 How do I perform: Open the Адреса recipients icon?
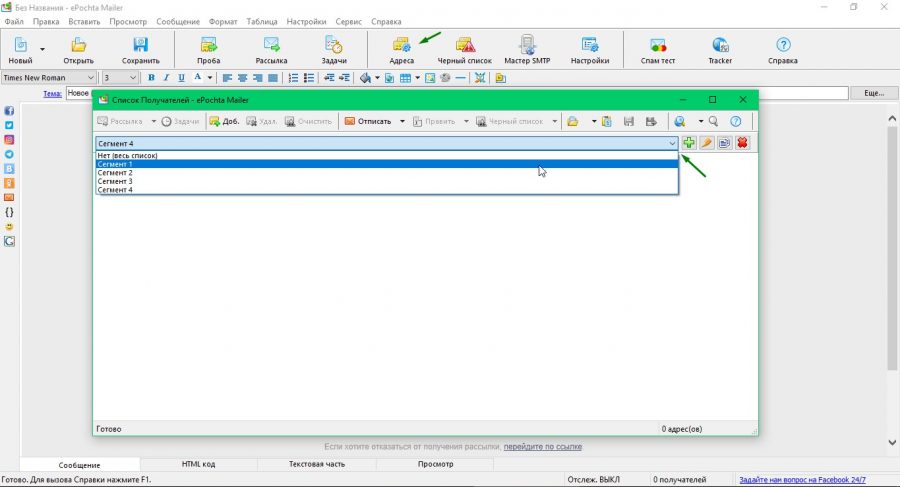(x=401, y=45)
